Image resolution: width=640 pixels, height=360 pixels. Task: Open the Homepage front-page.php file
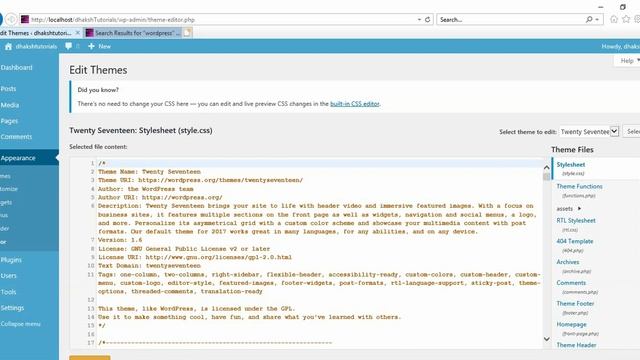(x=571, y=324)
